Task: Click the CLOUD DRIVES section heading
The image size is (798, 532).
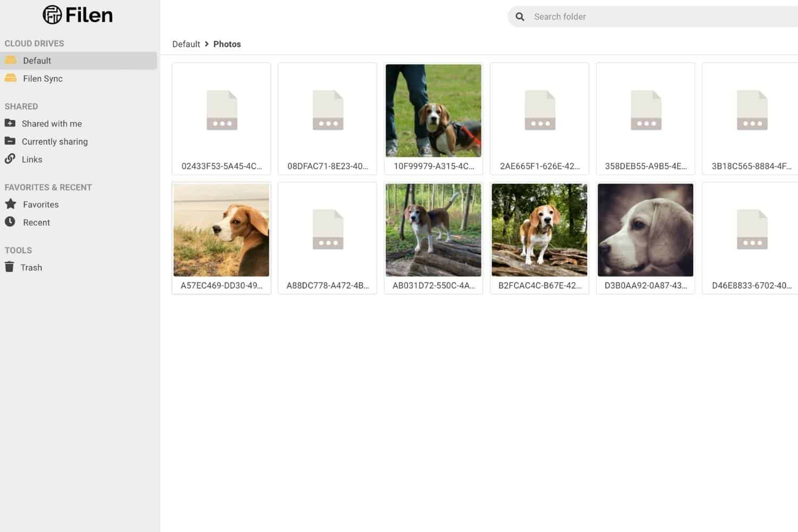Action: click(x=34, y=44)
